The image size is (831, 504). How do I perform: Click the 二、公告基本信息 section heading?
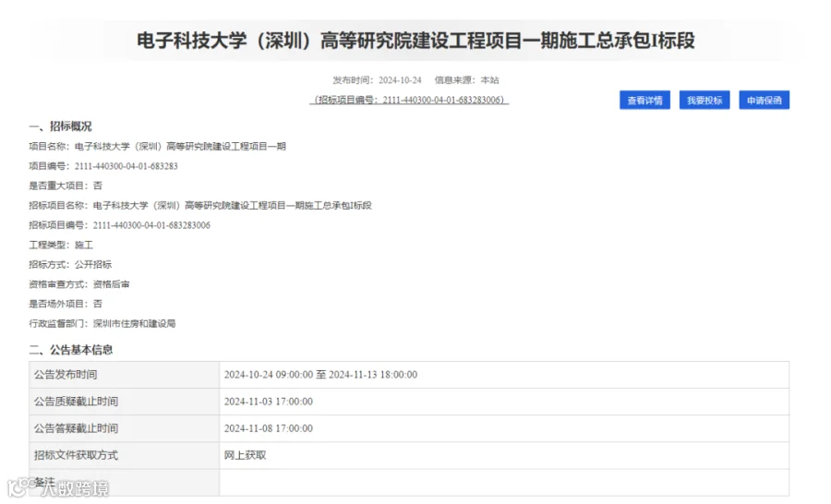coord(71,350)
